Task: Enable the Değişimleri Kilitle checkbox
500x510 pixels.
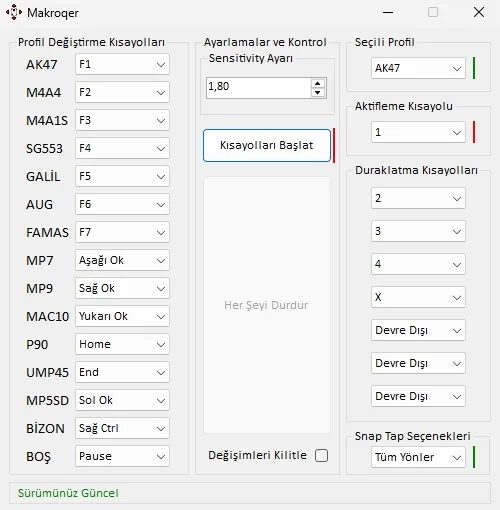Action: pos(321,455)
